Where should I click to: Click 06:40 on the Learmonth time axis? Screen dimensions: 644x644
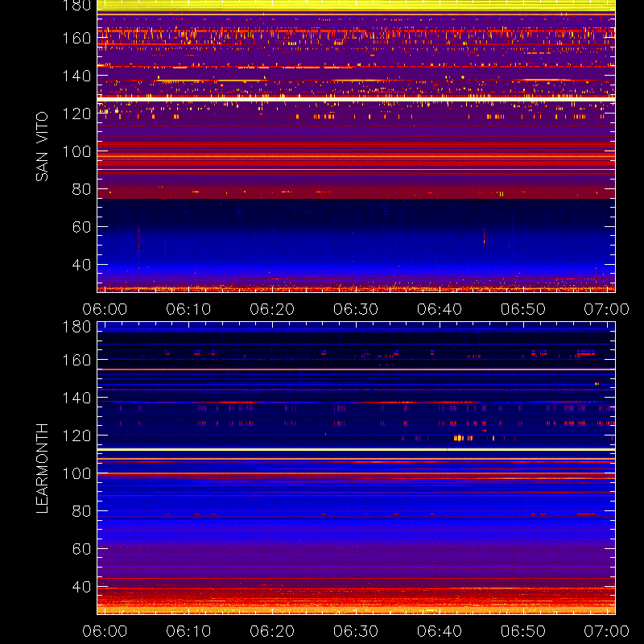(x=440, y=631)
